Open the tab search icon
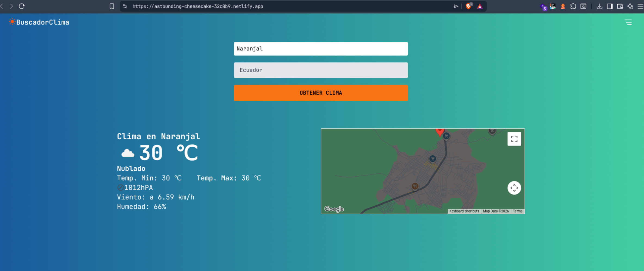 pyautogui.click(x=583, y=6)
